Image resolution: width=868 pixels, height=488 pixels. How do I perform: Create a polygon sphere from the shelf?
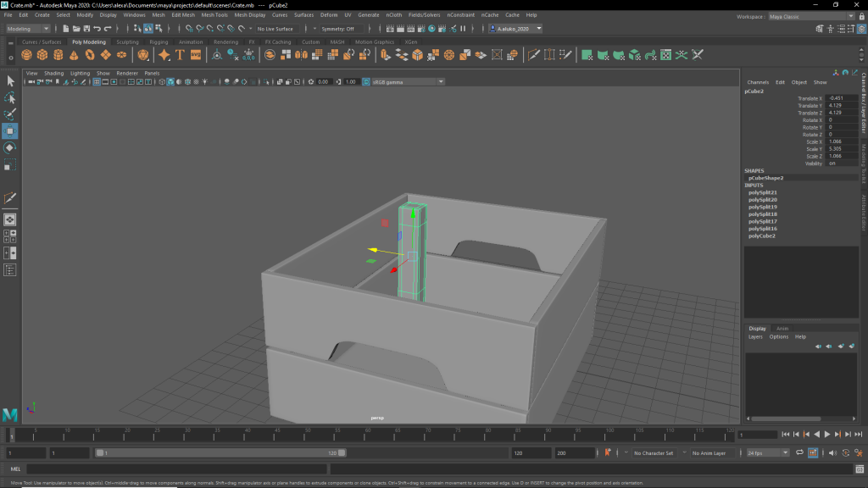click(27, 55)
